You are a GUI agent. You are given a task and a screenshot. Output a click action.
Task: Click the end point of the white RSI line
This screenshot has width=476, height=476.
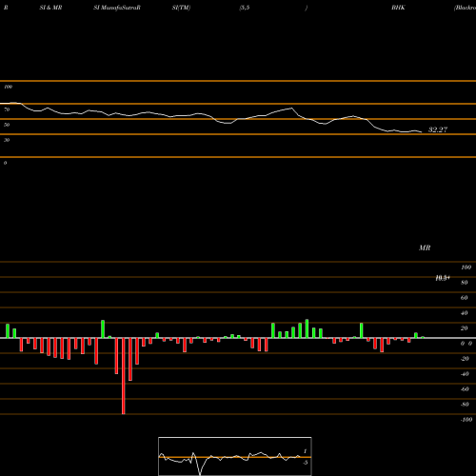(x=422, y=132)
